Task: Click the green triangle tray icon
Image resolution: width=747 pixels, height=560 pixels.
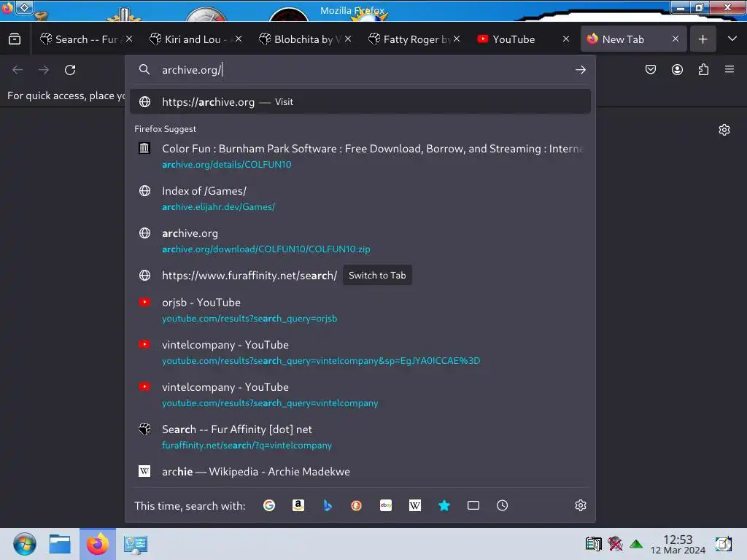Action: coord(636,544)
